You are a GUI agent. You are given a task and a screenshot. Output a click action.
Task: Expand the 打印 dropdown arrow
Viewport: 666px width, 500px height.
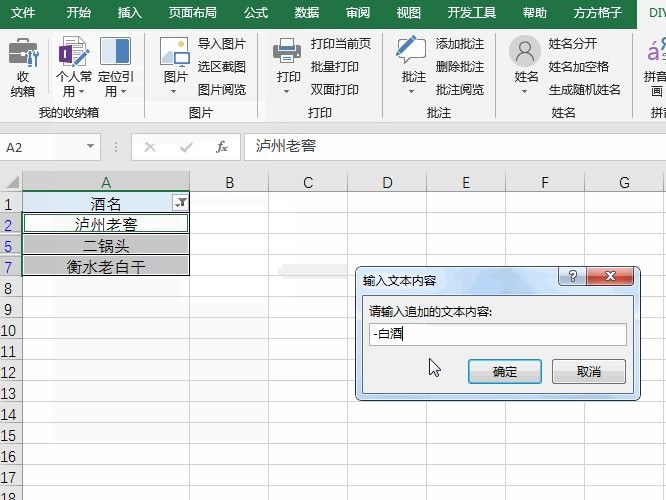point(286,91)
